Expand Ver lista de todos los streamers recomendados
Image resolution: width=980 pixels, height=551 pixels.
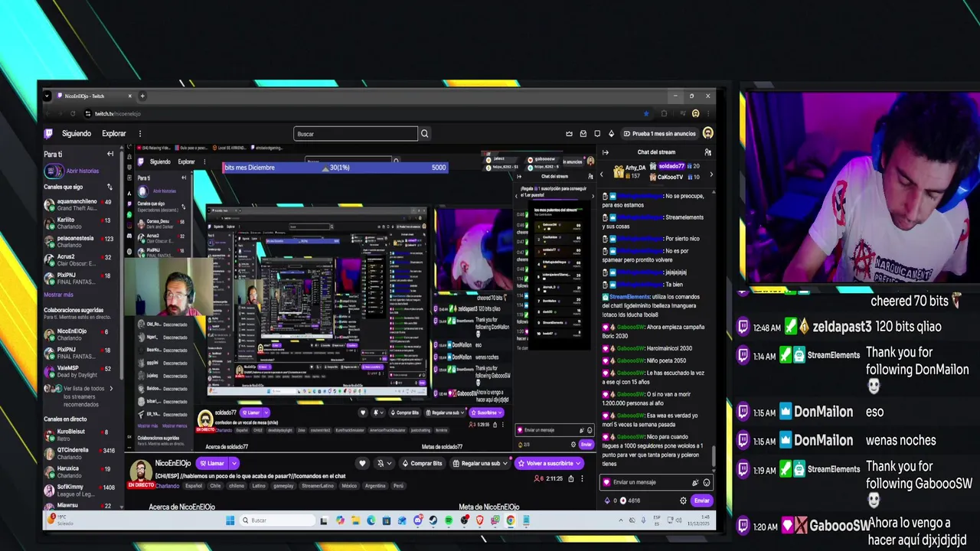(x=80, y=396)
